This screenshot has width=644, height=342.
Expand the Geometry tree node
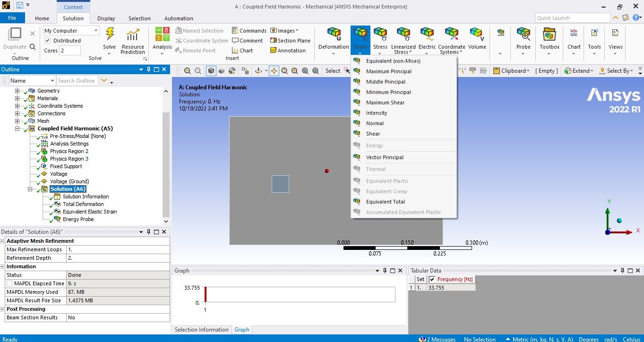(x=17, y=91)
